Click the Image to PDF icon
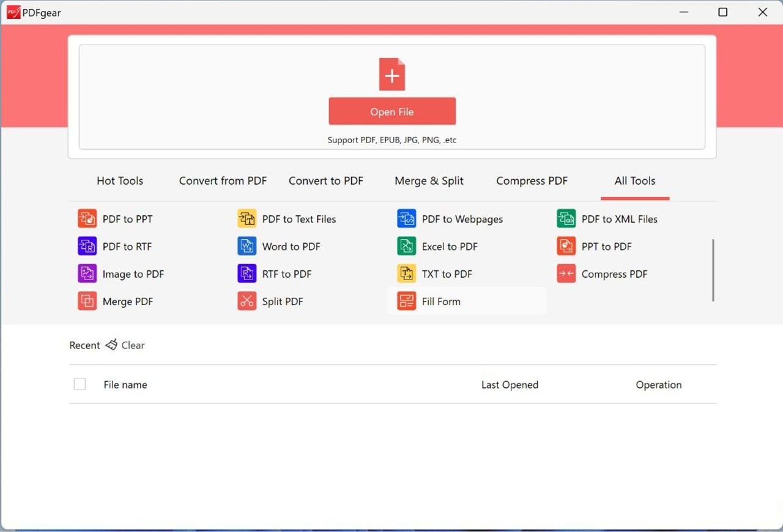783x532 pixels. pyautogui.click(x=87, y=273)
